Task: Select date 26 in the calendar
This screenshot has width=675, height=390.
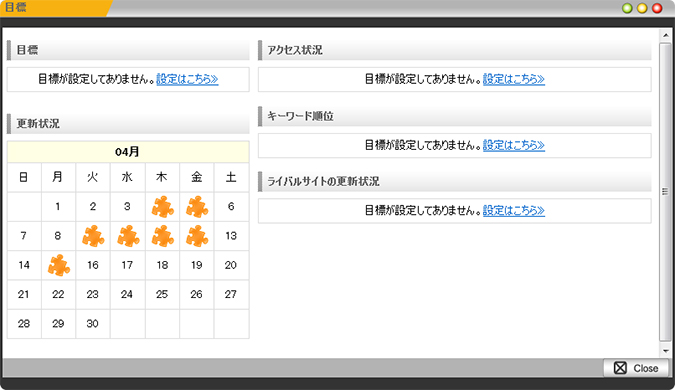Action: [x=197, y=294]
